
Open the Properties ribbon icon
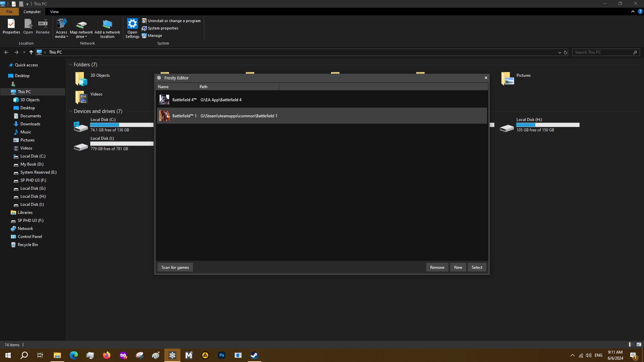click(11, 24)
